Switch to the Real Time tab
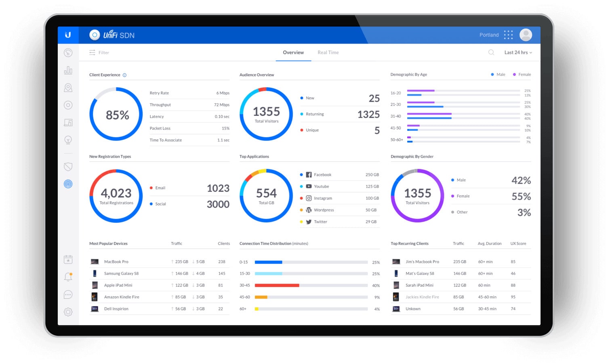610x364 pixels. tap(328, 52)
